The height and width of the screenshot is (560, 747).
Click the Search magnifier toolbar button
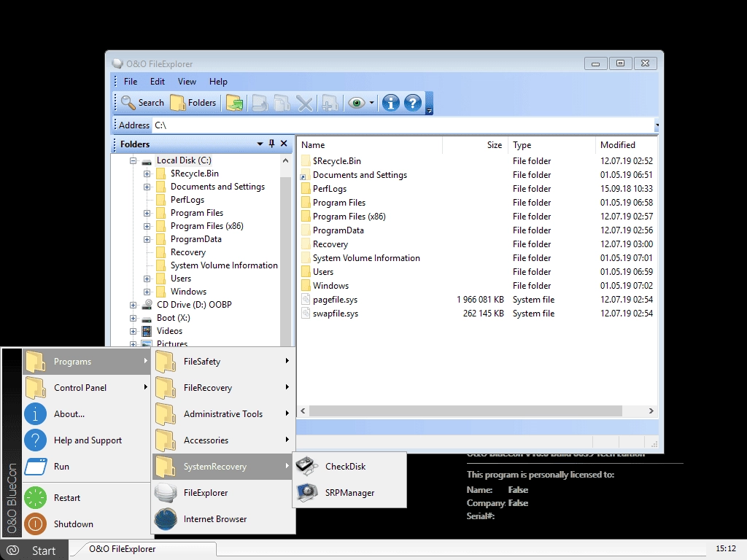pos(142,102)
